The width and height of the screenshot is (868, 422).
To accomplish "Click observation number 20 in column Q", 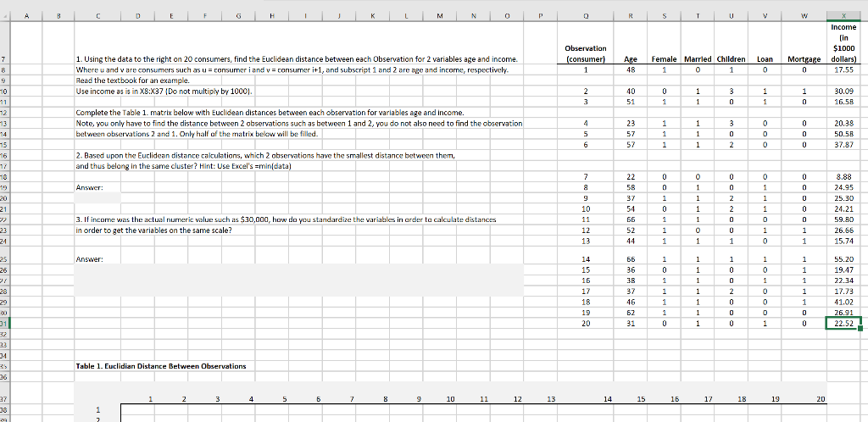I will pos(587,324).
